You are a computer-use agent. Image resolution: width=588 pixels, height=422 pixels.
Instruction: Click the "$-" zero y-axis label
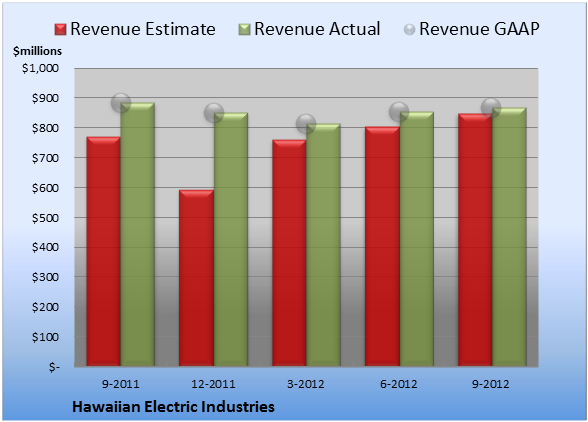tap(54, 367)
